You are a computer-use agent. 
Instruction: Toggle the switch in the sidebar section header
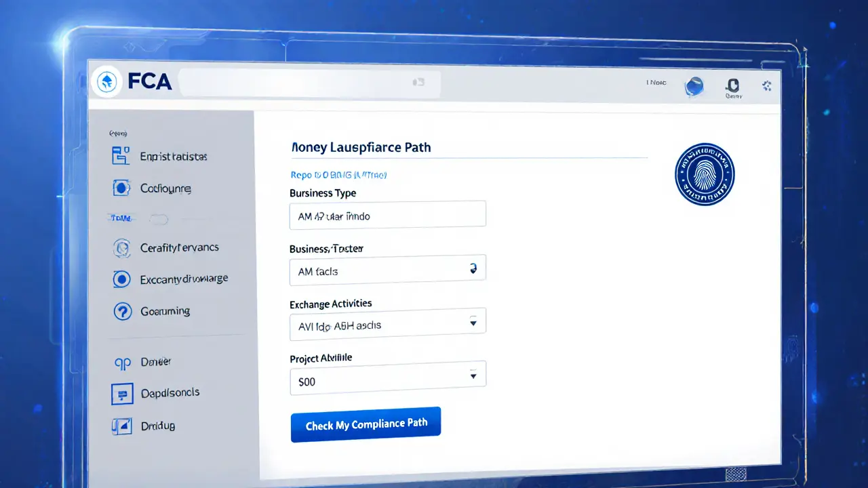point(157,219)
